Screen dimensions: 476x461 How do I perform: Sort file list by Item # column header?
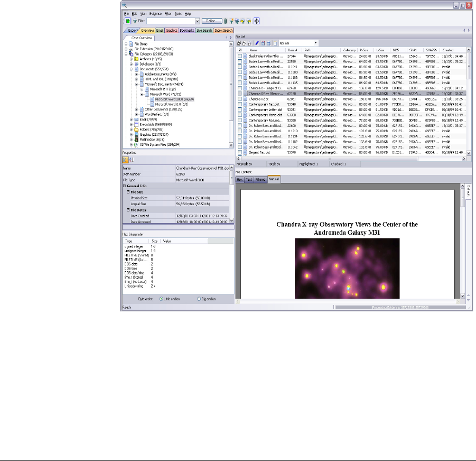[293, 50]
